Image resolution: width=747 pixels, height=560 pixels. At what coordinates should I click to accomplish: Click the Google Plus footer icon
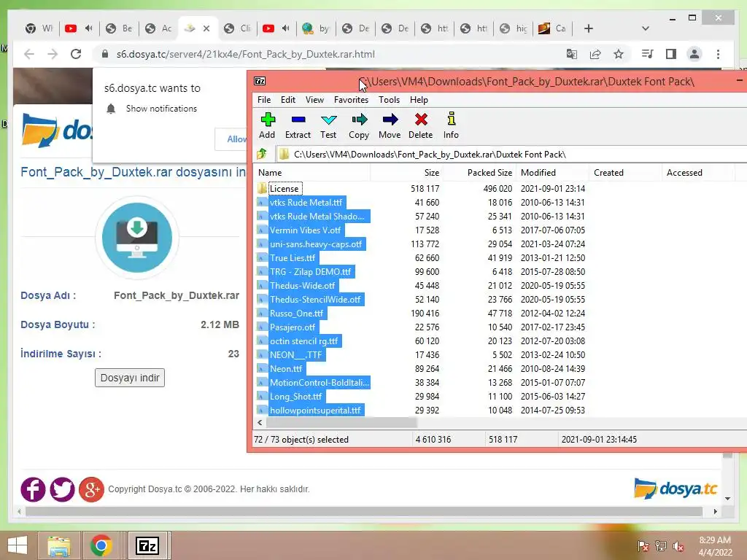pos(91,489)
